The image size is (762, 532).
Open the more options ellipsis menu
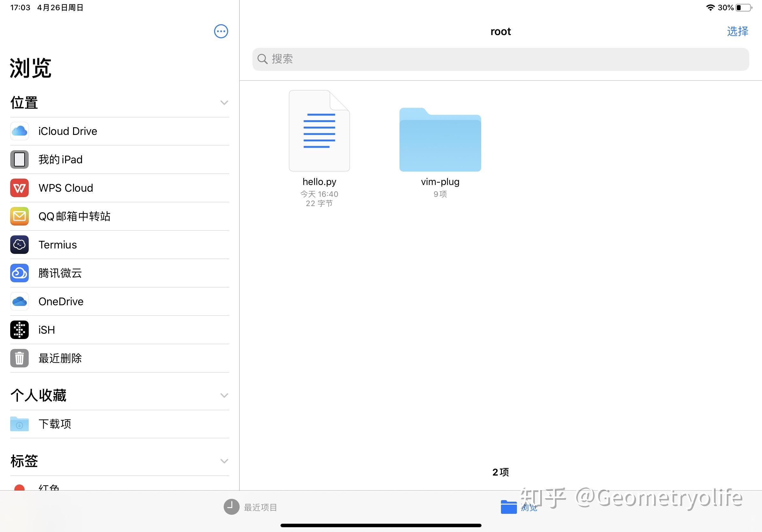pos(221,32)
